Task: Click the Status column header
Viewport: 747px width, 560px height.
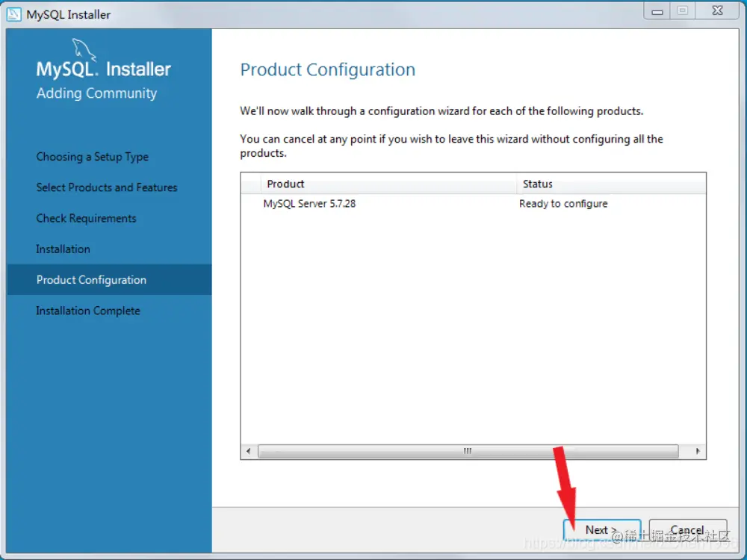Action: [x=537, y=184]
